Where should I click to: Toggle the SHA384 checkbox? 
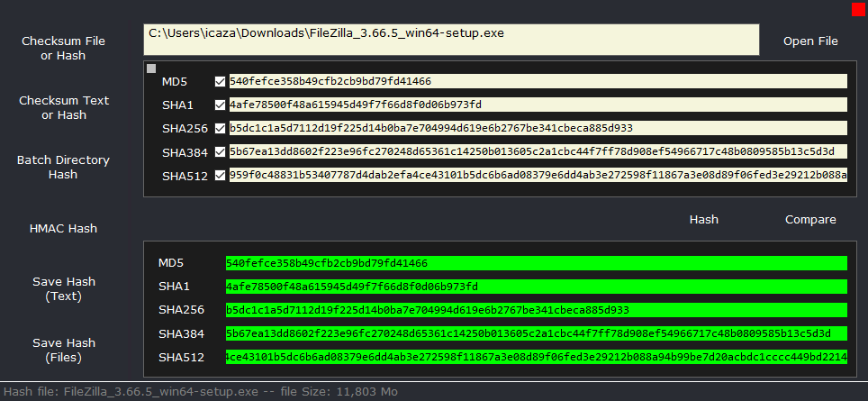click(221, 151)
